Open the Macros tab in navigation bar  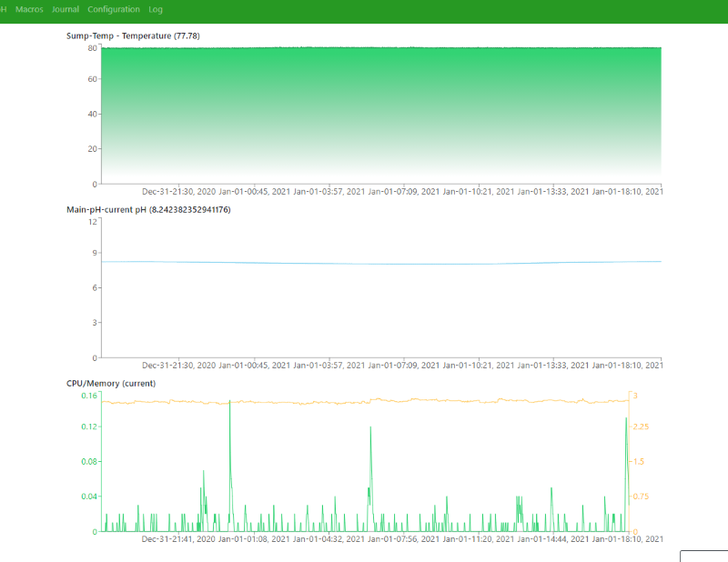[x=29, y=9]
